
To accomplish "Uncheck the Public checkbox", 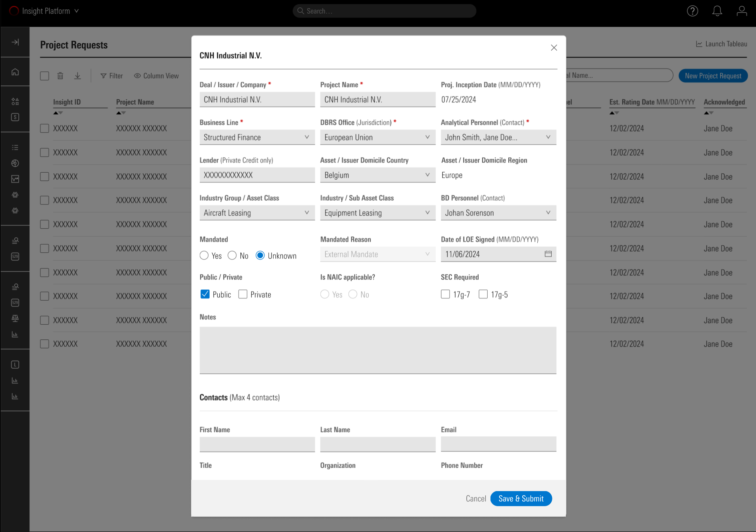I will pos(205,294).
